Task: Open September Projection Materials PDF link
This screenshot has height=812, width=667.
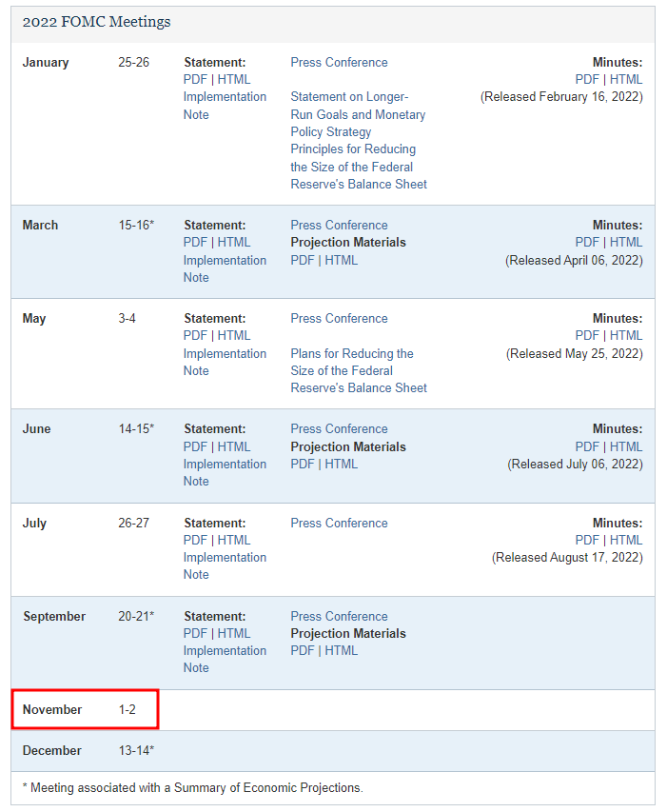Action: [303, 651]
